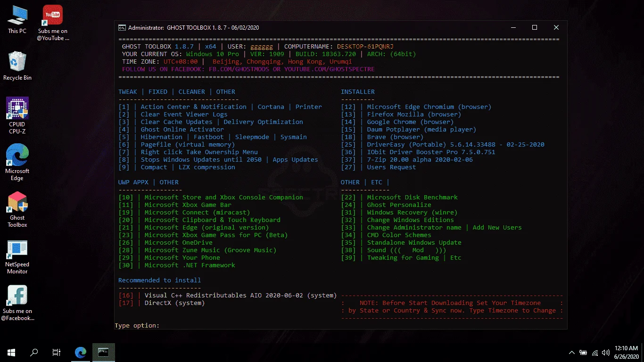Click the Command Prompt taskbar button
Image resolution: width=644 pixels, height=362 pixels.
tap(104, 352)
